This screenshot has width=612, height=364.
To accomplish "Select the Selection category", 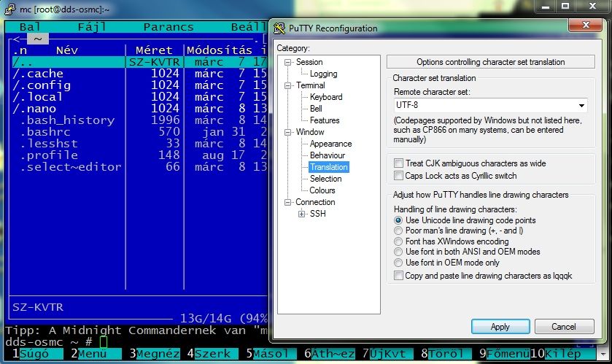I will coord(325,179).
